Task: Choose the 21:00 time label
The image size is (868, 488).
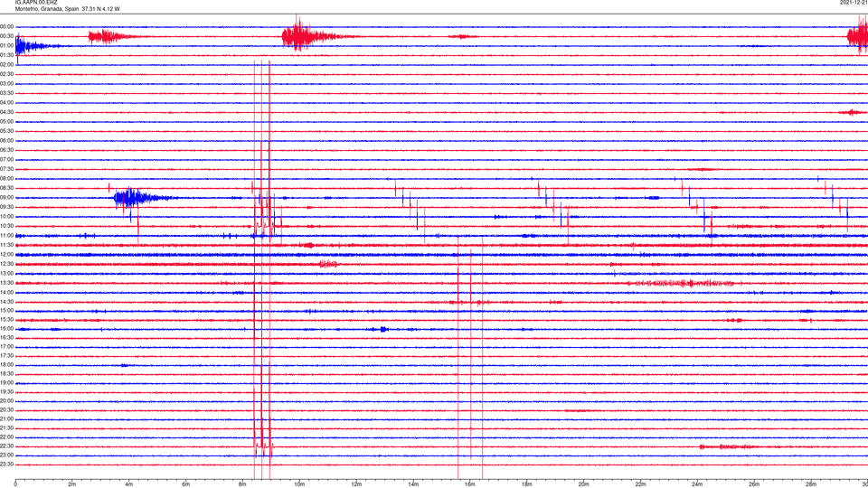Action: click(x=6, y=418)
